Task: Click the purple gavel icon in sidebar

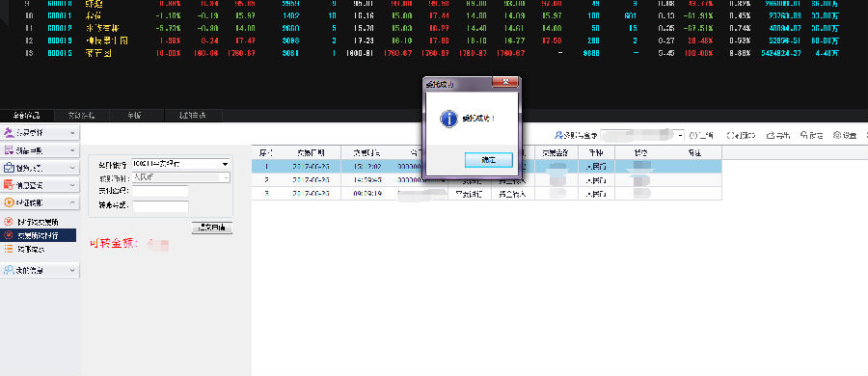Action: tap(9, 133)
